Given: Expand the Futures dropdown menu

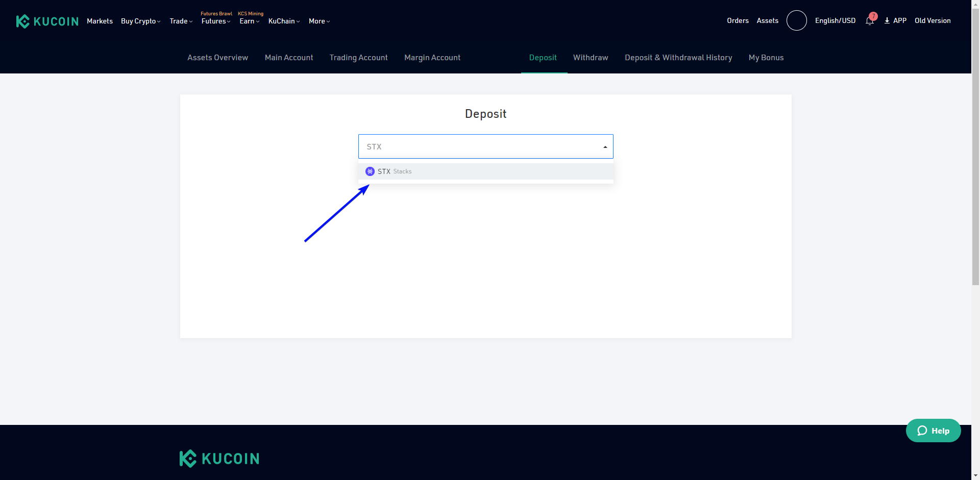Looking at the screenshot, I should click(x=215, y=21).
